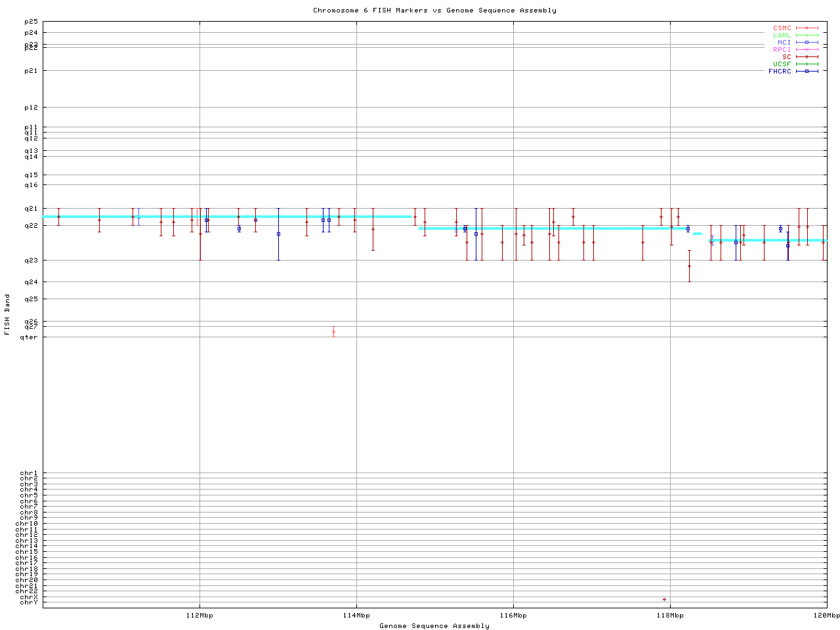This screenshot has height=630, width=840.
Task: Click the chart title text
Action: 434,10
